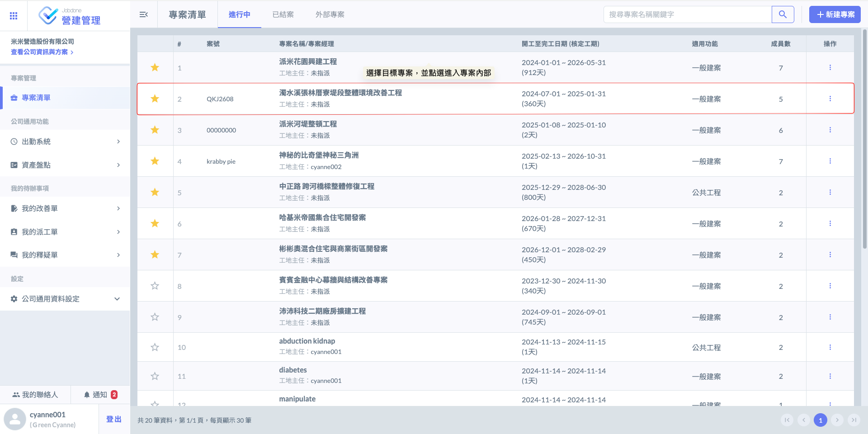Click the user avatar for cyanne001
868x434 pixels.
tap(15, 419)
